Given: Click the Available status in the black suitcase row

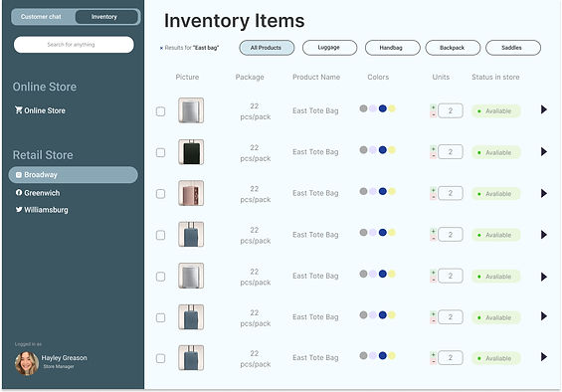Looking at the screenshot, I should point(495,152).
